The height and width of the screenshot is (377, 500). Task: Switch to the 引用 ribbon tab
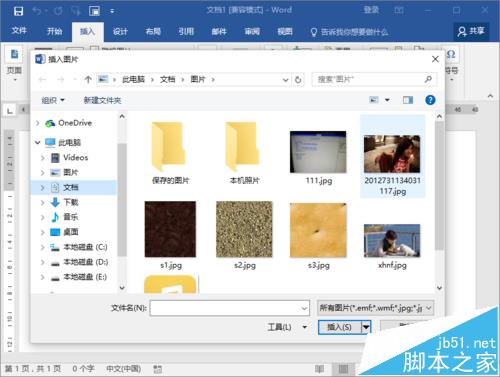186,31
